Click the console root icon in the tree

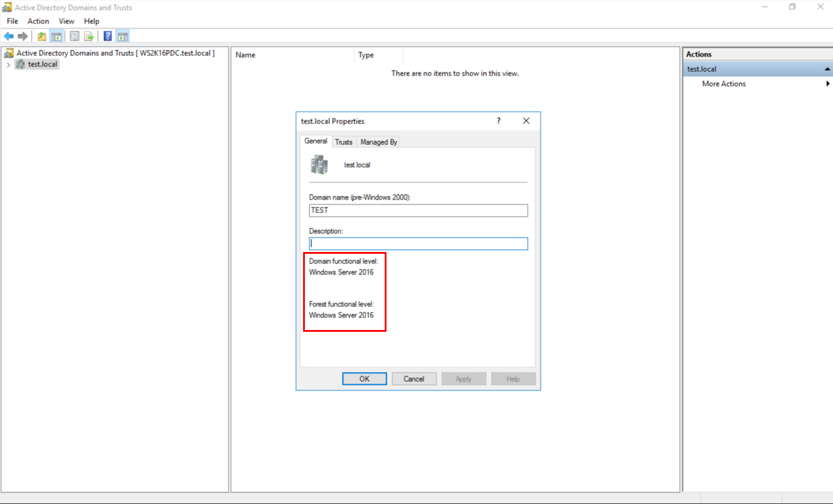point(9,53)
